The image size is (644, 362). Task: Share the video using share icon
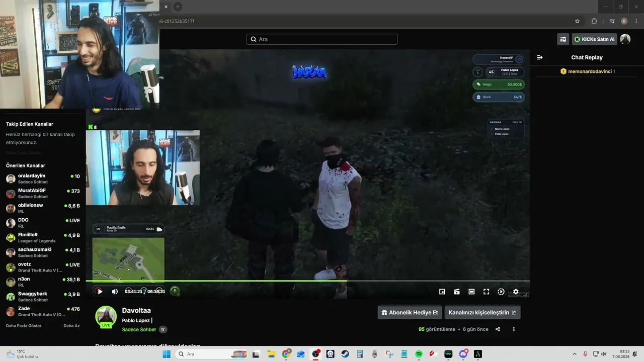point(498,329)
